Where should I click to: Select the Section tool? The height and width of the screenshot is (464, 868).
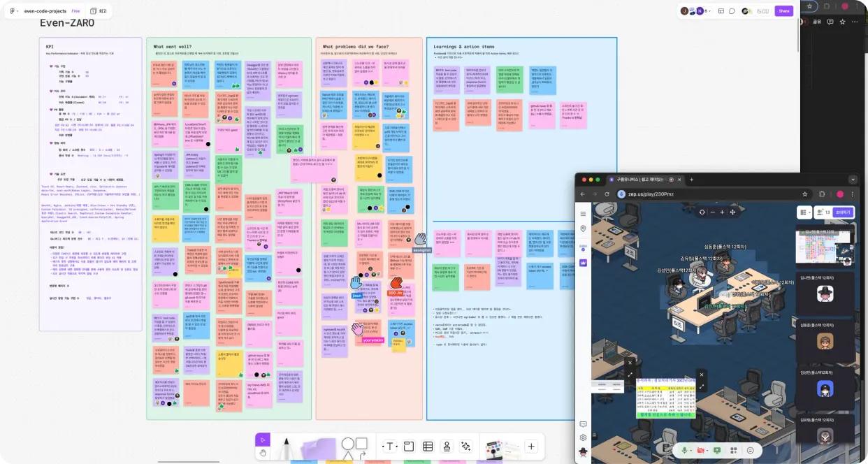click(409, 447)
